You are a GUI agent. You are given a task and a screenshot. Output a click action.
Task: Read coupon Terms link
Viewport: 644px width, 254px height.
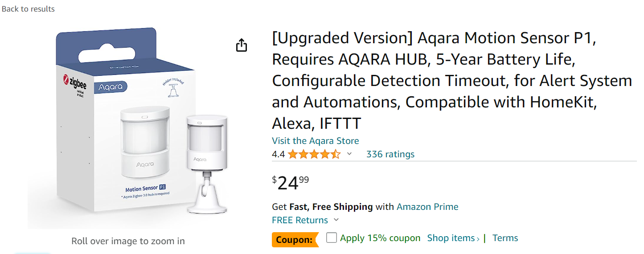tap(505, 238)
